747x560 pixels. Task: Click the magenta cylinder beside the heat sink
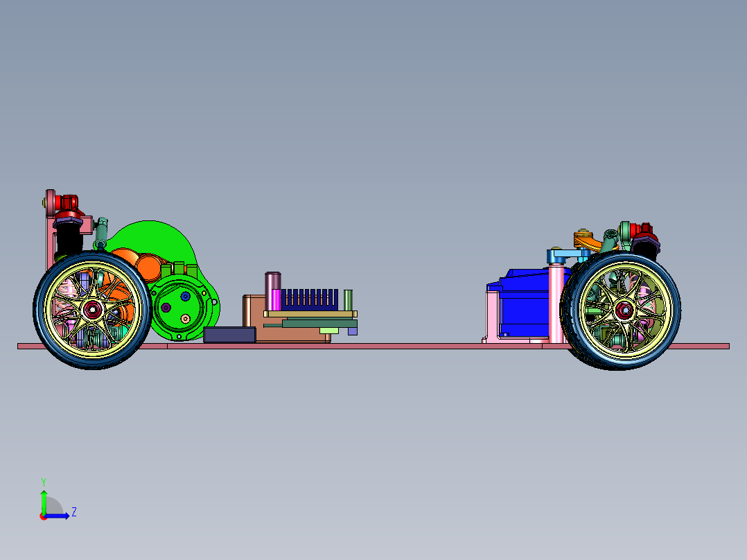[276, 300]
